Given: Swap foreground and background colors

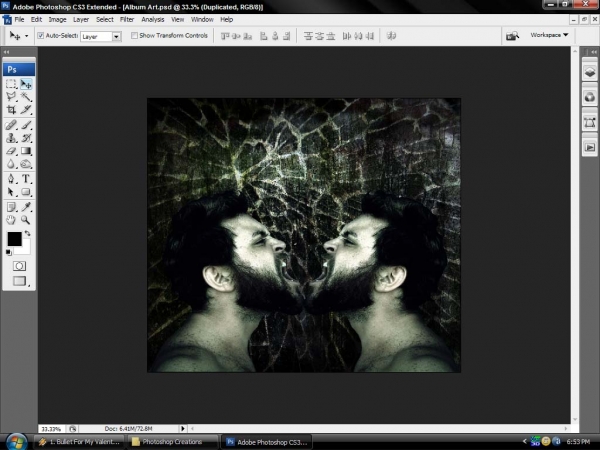Looking at the screenshot, I should click(28, 233).
